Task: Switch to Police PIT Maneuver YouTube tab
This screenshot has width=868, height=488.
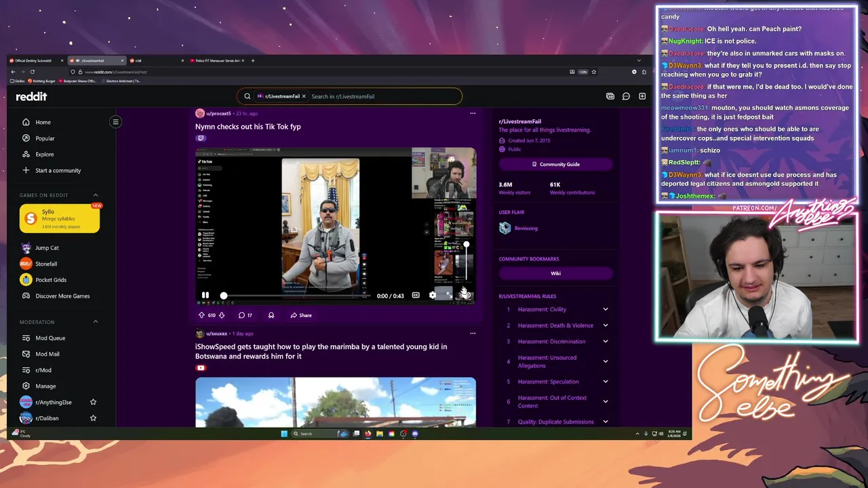Action: (x=217, y=60)
